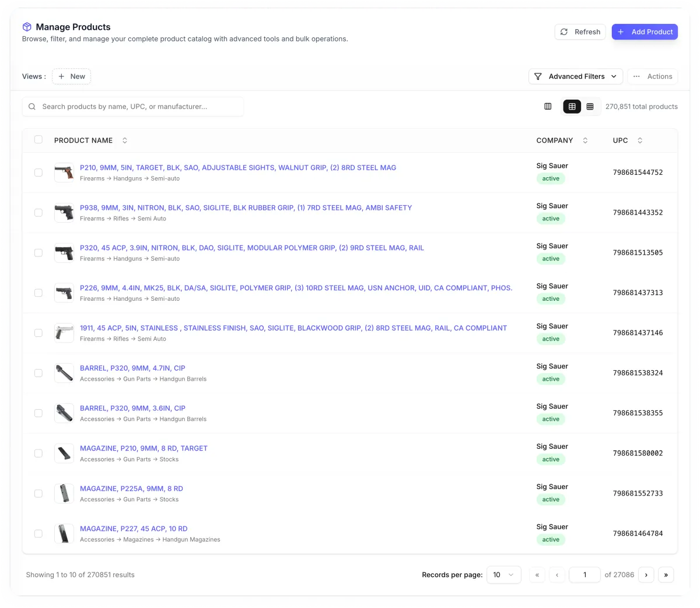Click UPC 798681464784

pyautogui.click(x=638, y=533)
